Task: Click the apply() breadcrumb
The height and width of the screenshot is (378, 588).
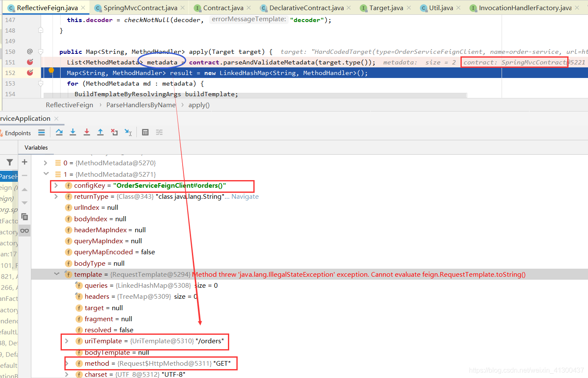Action: click(199, 105)
